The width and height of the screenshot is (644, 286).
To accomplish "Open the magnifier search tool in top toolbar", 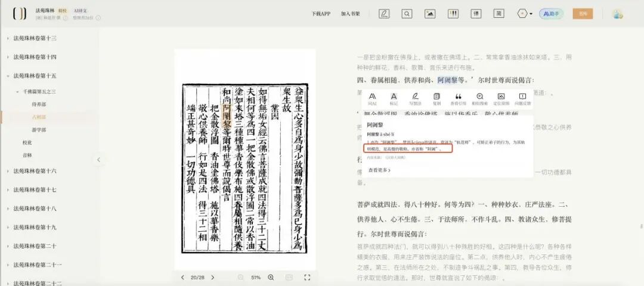I will (407, 14).
